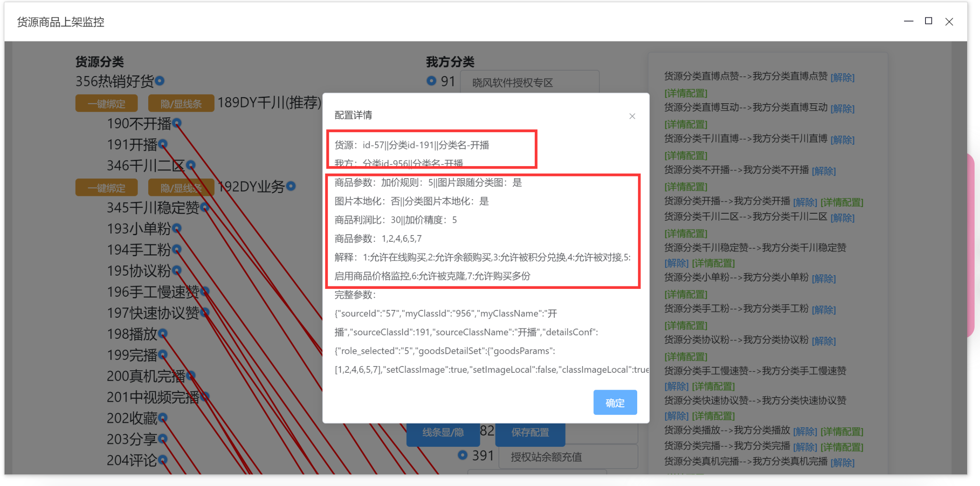Click 一键绑定 button next to 189DY千川

click(x=107, y=103)
